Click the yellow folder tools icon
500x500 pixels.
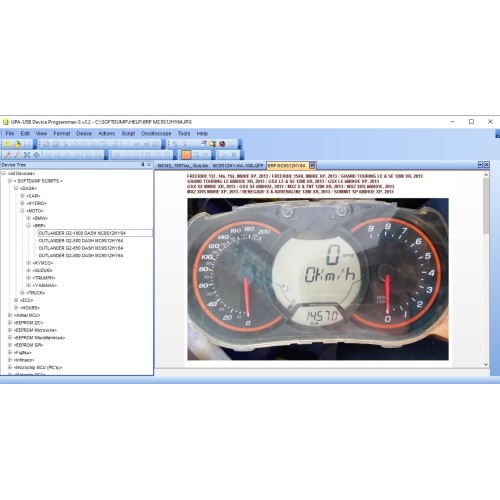point(212,144)
